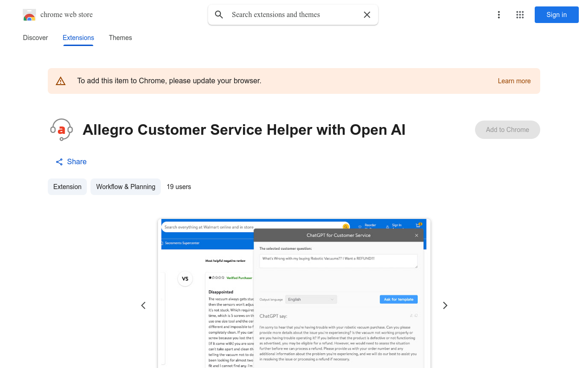Show next screenshot with right arrow
Image resolution: width=588 pixels, height=368 pixels.
click(x=445, y=305)
